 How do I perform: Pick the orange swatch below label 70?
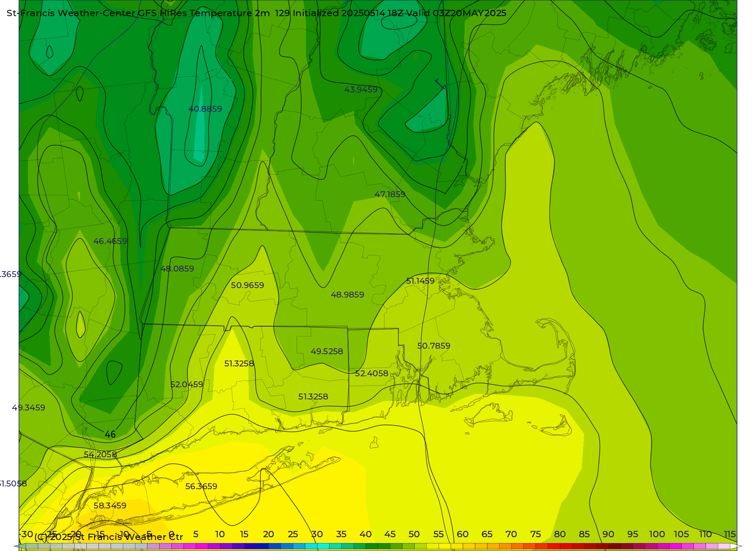pyautogui.click(x=505, y=546)
